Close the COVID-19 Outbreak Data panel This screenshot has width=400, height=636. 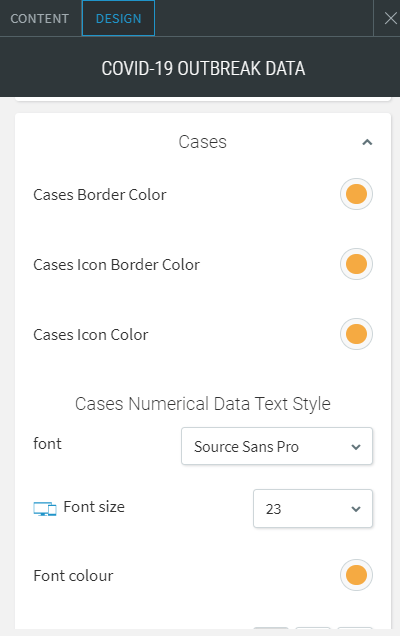390,18
